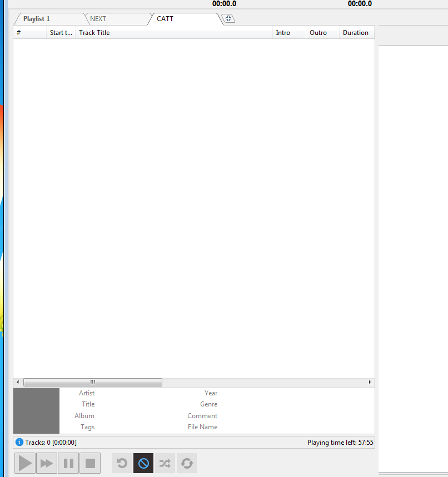Toggle the loop playlist icon

pos(187,463)
